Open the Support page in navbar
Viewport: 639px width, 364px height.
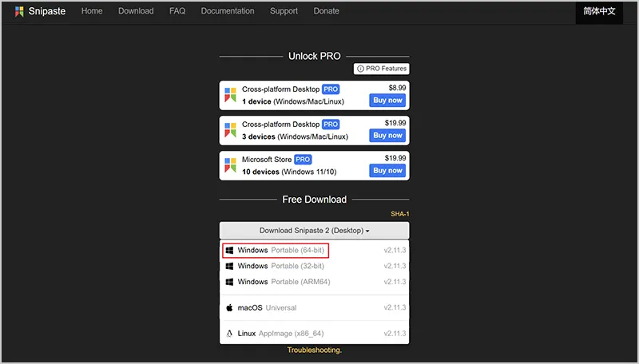[x=284, y=11]
